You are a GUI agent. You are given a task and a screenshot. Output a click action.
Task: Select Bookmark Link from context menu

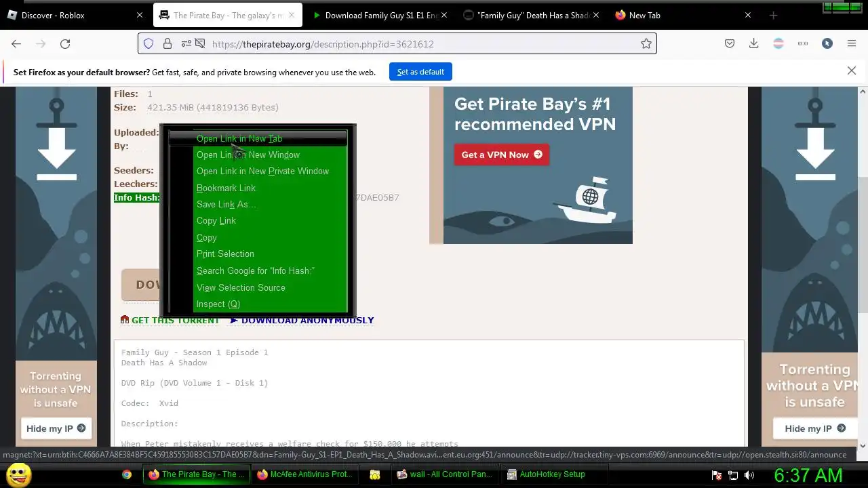[x=258, y=188]
